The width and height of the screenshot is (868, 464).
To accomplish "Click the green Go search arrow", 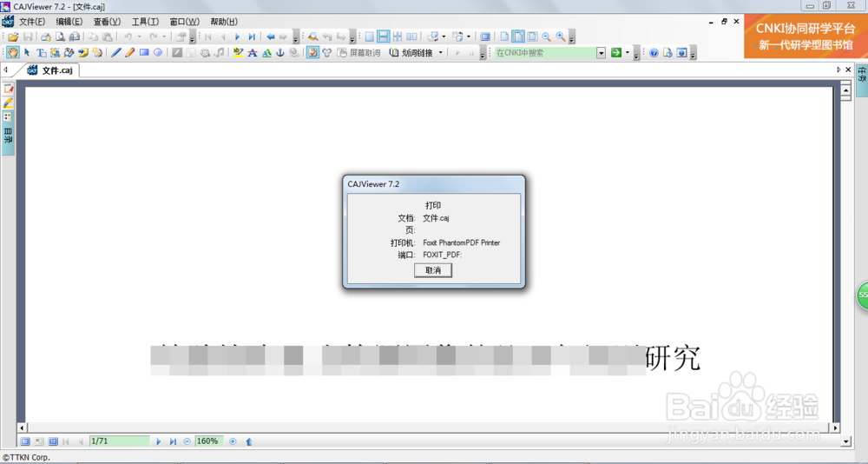I will [x=616, y=53].
